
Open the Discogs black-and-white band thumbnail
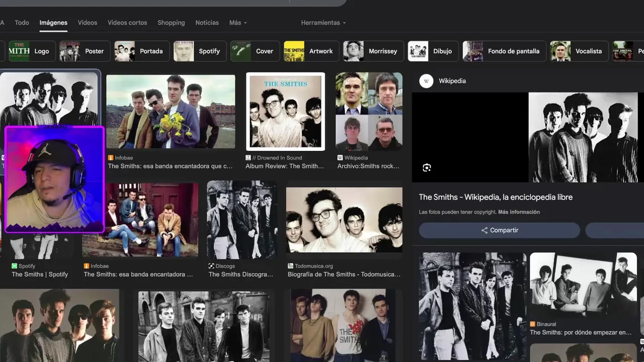[242, 220]
